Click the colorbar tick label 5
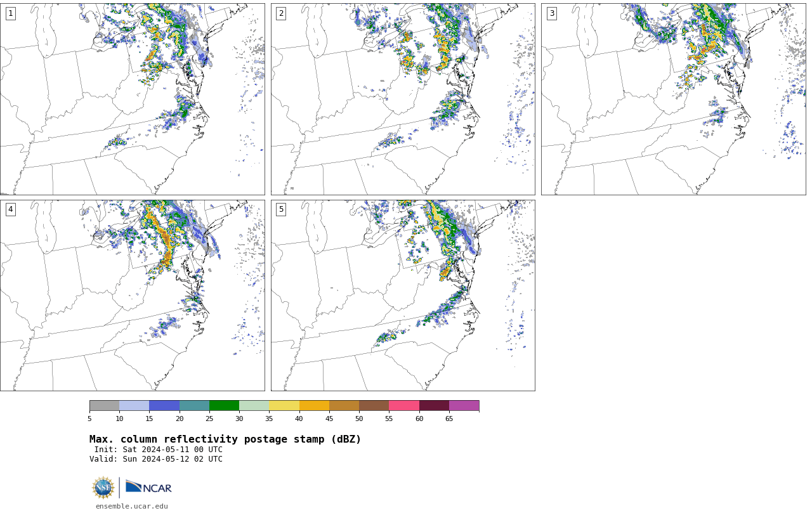The height and width of the screenshot is (513, 812). 89,419
